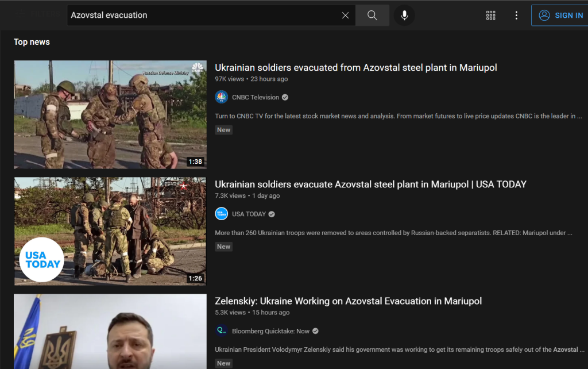588x369 pixels.
Task: Open the CNBC soldiers evacuated video thumbnail
Action: pos(110,114)
